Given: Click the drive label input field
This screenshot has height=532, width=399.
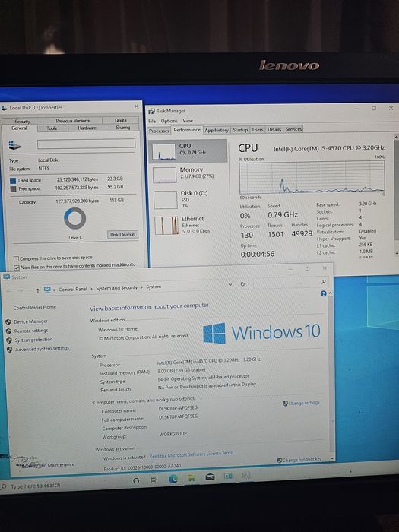Looking at the screenshot, I should tap(86, 144).
